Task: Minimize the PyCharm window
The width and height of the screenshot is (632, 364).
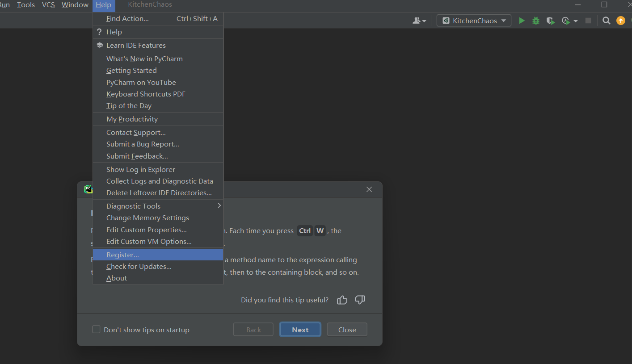Action: point(578,4)
